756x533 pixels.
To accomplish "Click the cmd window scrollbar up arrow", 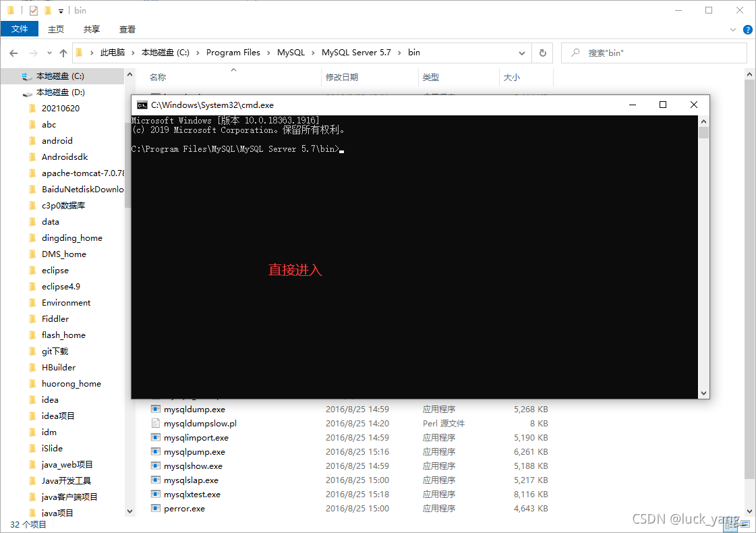I will pos(703,121).
